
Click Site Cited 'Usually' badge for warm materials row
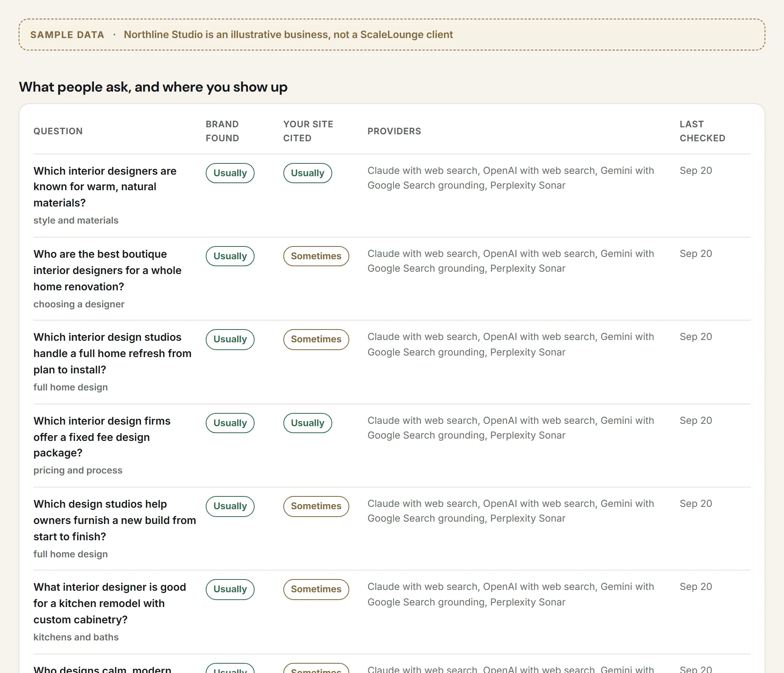308,173
